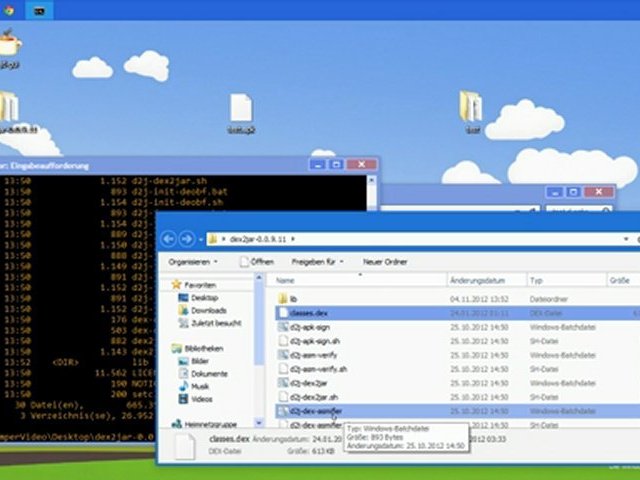Select the d2j-dex-asmifier batch file
The image size is (640, 480).
click(315, 410)
